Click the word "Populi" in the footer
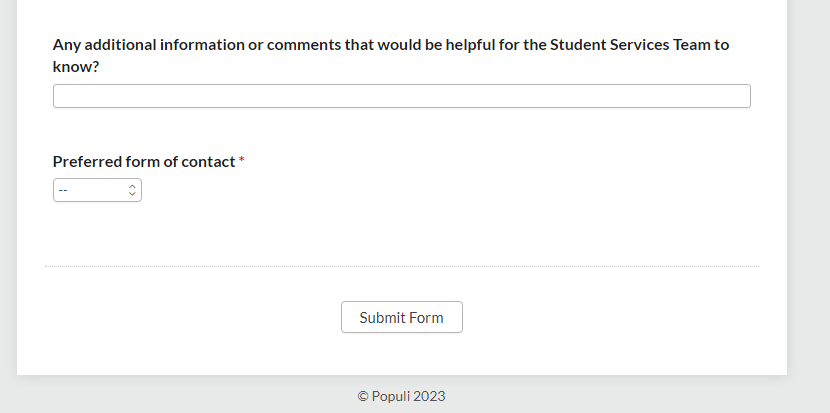This screenshot has height=413, width=830. click(x=391, y=396)
